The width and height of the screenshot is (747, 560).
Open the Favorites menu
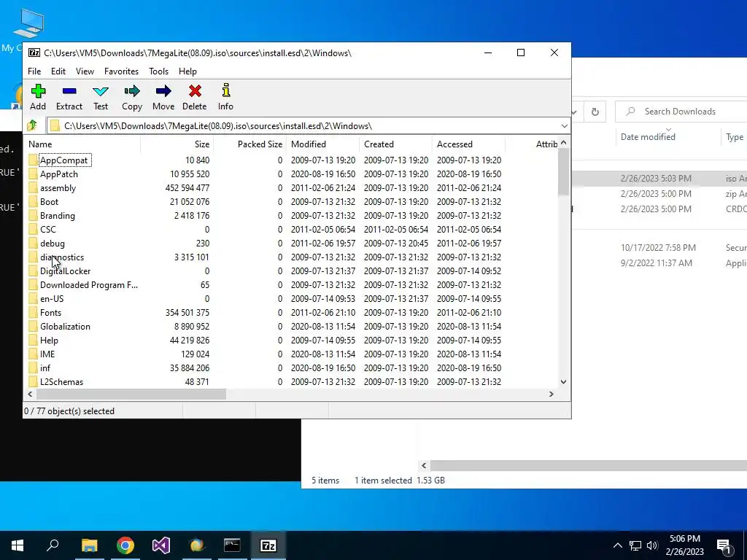pyautogui.click(x=122, y=71)
